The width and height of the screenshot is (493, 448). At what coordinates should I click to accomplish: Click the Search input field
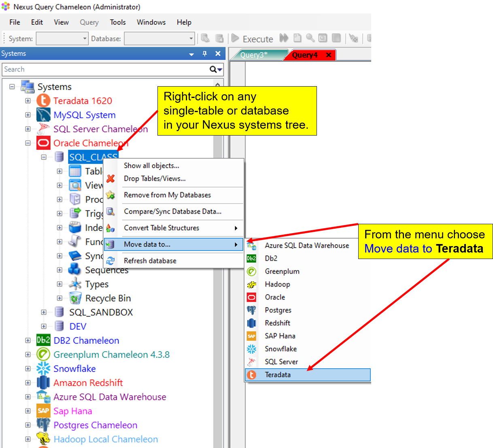pos(105,70)
